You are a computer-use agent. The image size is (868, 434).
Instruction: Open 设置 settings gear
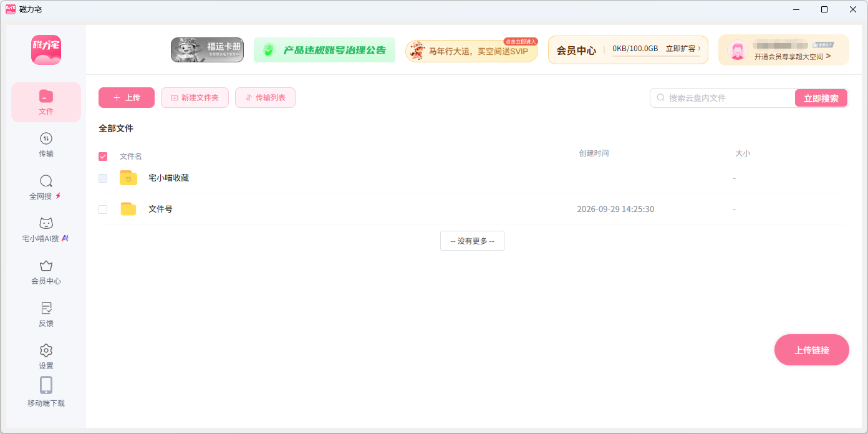click(46, 350)
